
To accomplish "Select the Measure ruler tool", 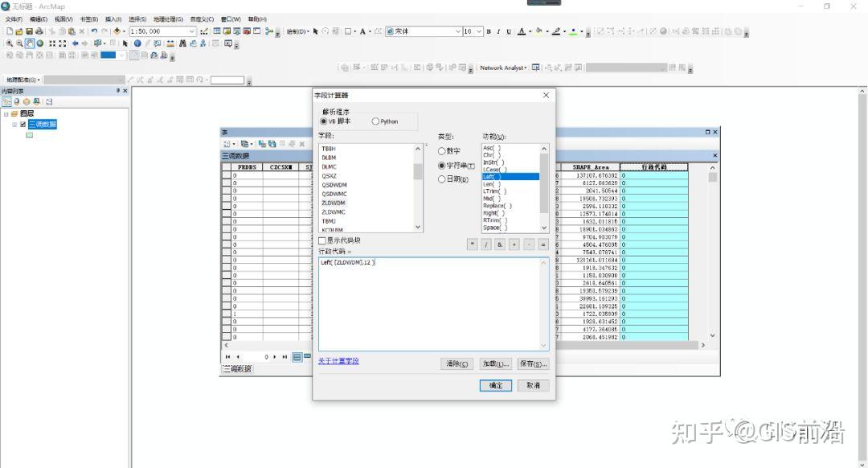I will 170,43.
